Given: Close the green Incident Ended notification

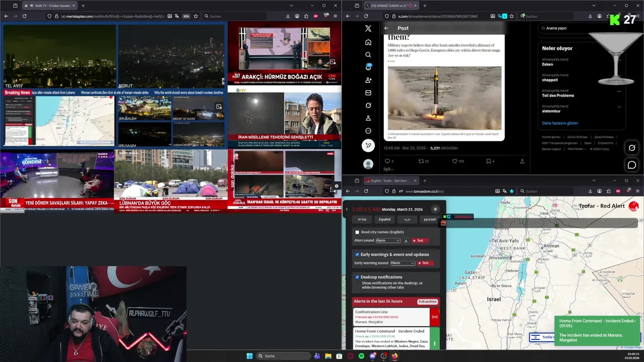Looking at the screenshot, I should [634, 321].
